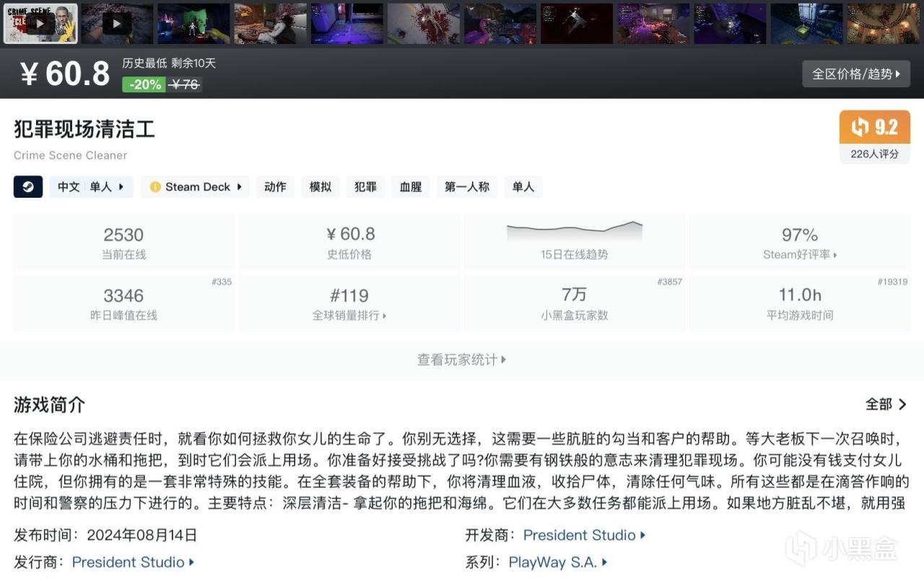Click the green -20% discount badge
This screenshot has width=924, height=581.
(144, 84)
